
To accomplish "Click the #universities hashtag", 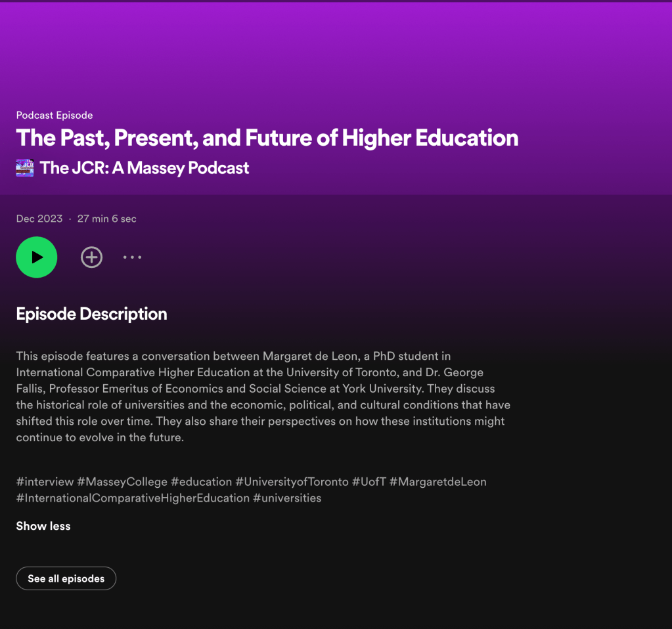I will click(x=287, y=498).
